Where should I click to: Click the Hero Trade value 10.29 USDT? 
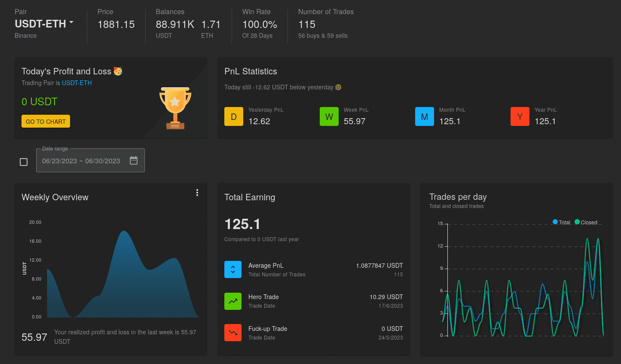386,297
